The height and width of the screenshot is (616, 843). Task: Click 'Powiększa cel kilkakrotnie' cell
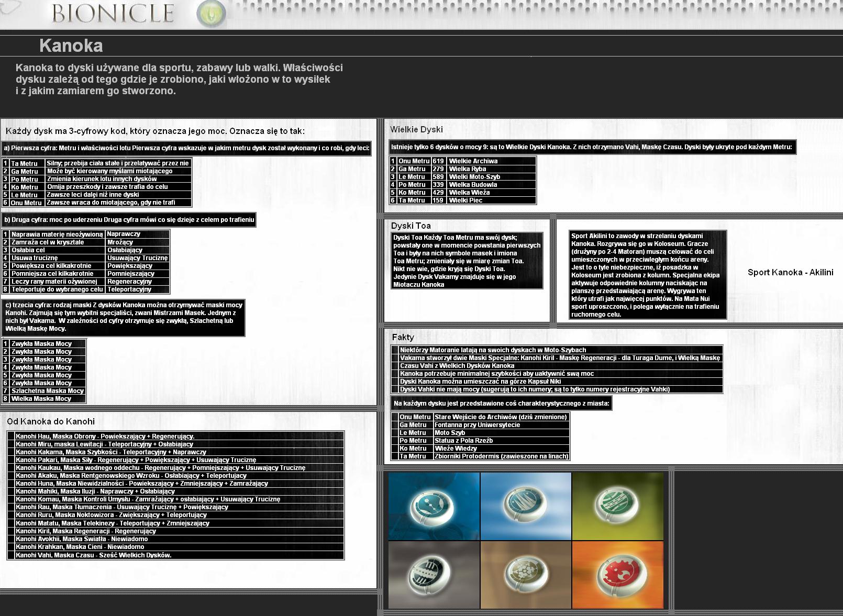58,266
